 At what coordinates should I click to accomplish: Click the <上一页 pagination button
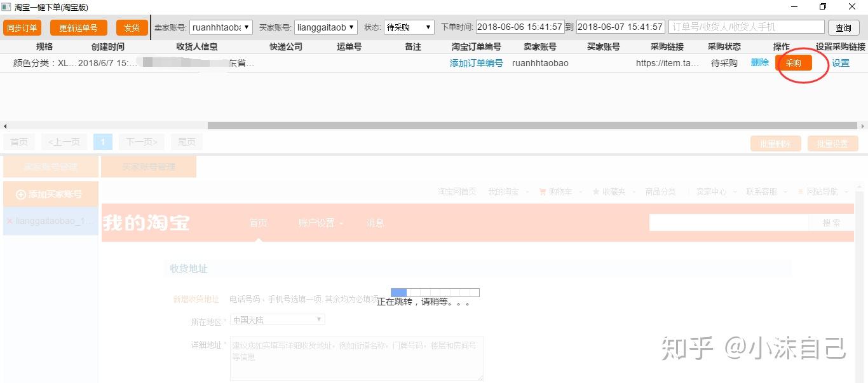(64, 142)
